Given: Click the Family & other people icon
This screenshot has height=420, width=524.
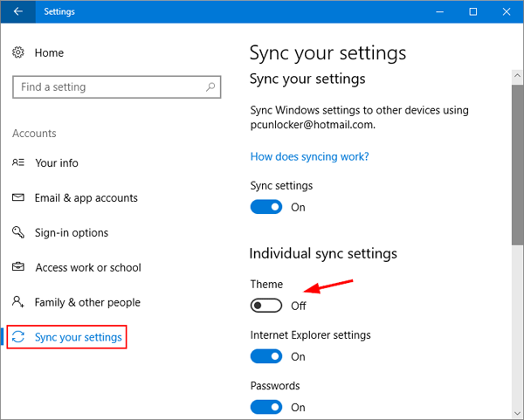Looking at the screenshot, I should (18, 303).
